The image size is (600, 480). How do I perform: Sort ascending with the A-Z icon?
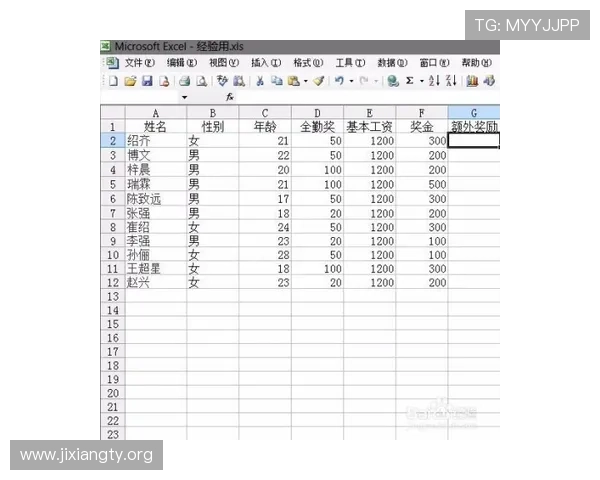click(x=434, y=81)
